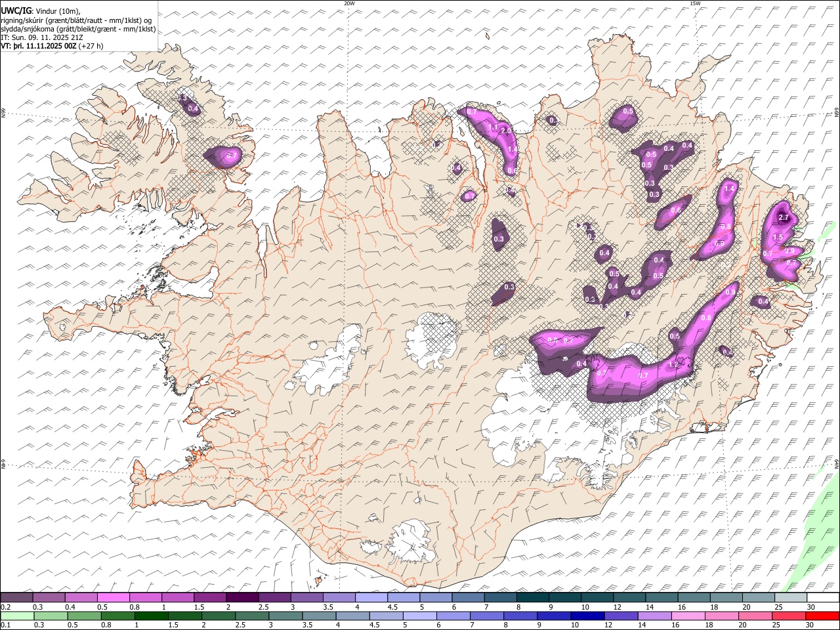Click the rain legend swatch between 7 and 8
Screen dimensions: 840x630
[488, 616]
